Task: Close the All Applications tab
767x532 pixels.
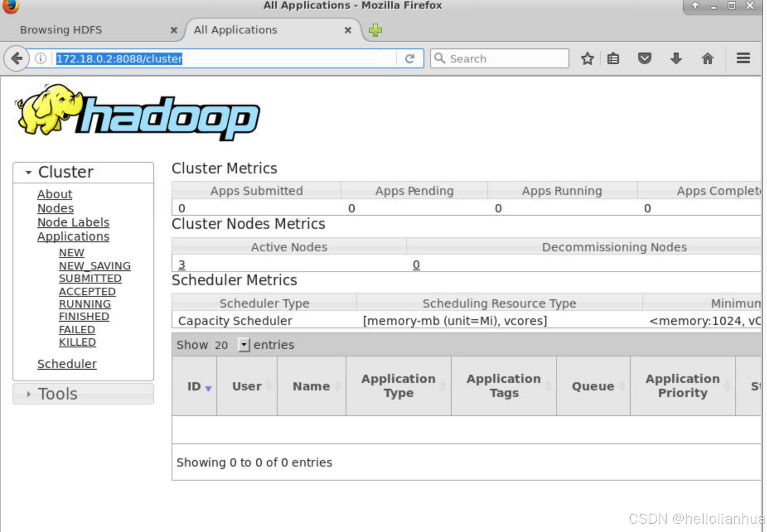Action: click(348, 30)
